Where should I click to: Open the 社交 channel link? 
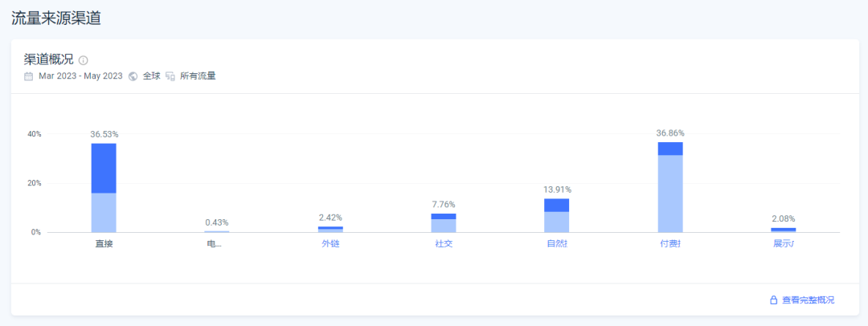pos(444,244)
